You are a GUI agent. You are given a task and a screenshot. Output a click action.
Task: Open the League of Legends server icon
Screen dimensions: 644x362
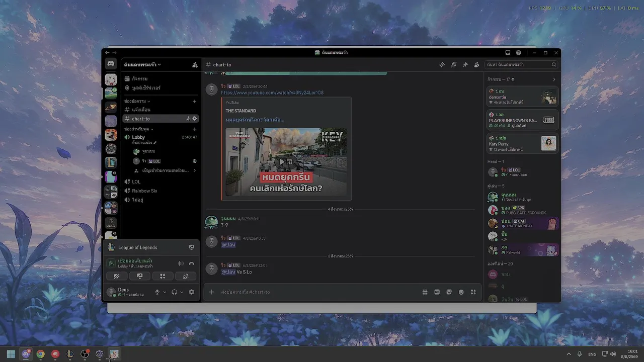click(x=111, y=162)
